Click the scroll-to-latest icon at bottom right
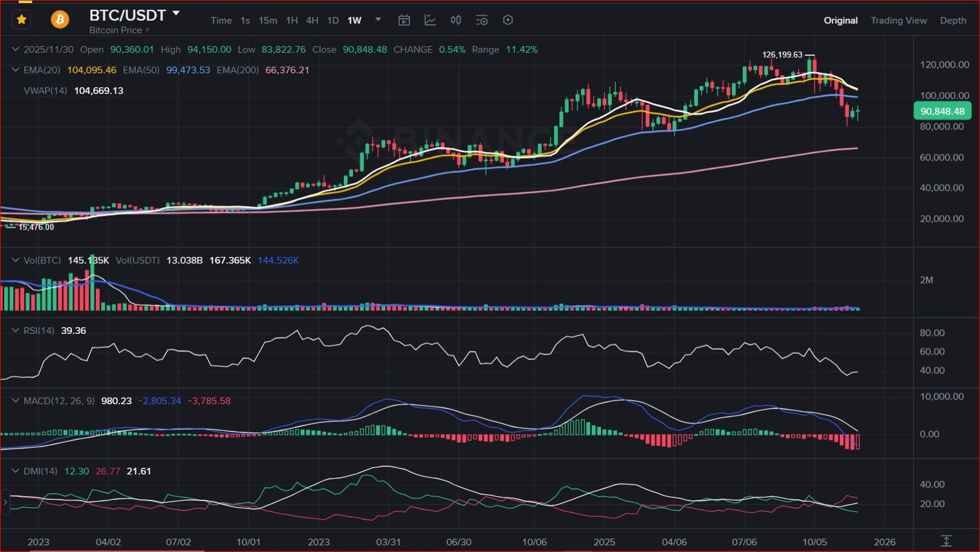The width and height of the screenshot is (980, 552). (946, 540)
